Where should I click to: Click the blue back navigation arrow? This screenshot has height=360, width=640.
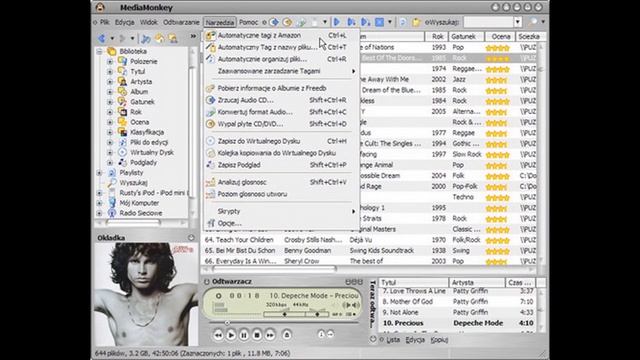[102, 38]
